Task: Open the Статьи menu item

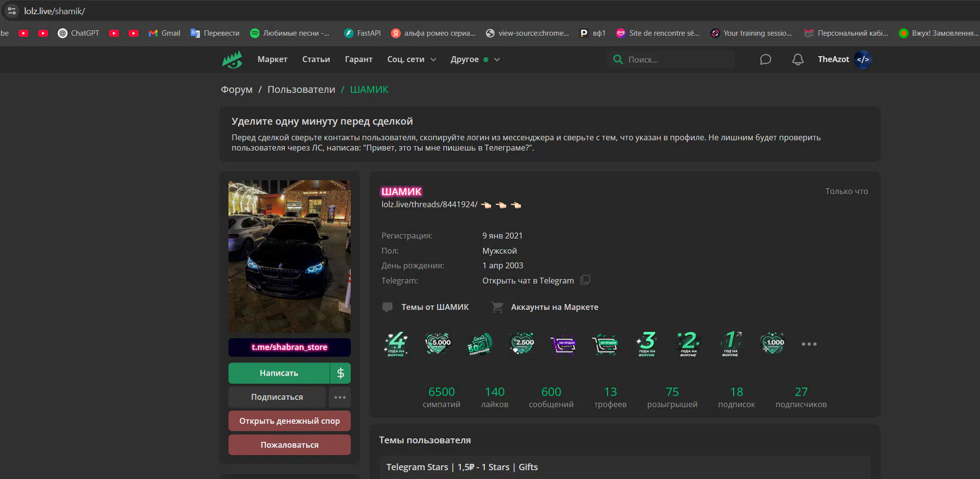Action: (x=316, y=60)
